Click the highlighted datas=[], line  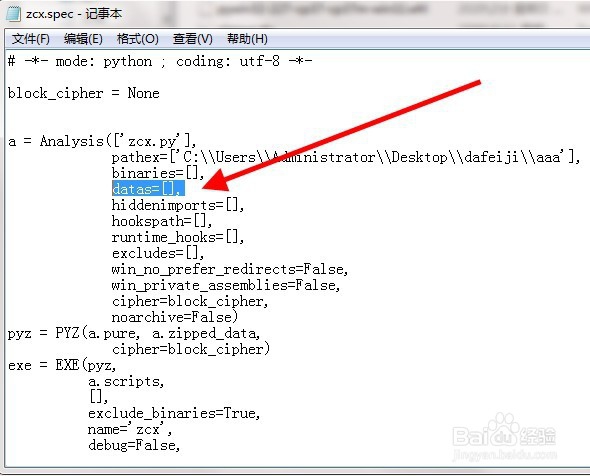point(148,189)
